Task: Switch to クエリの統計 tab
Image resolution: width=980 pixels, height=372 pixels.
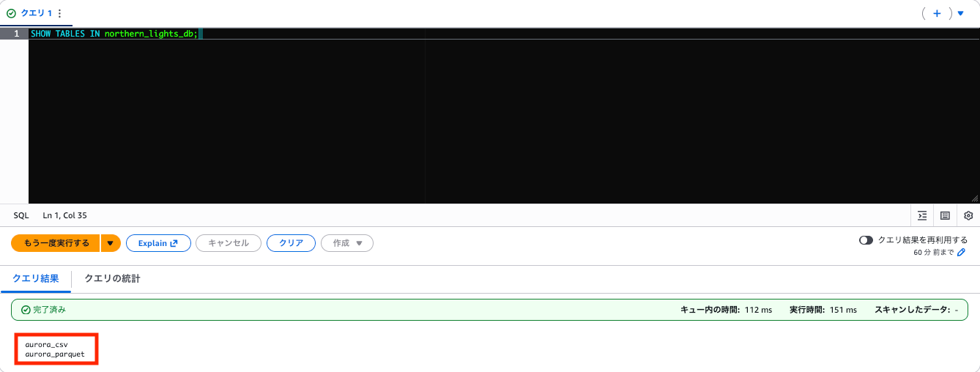Action: (x=112, y=278)
